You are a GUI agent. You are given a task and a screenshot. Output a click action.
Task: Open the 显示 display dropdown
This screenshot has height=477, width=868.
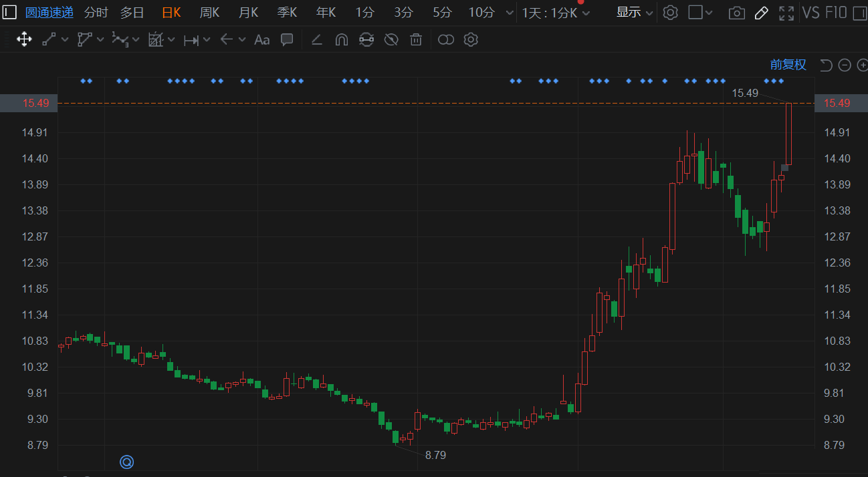[x=634, y=13]
